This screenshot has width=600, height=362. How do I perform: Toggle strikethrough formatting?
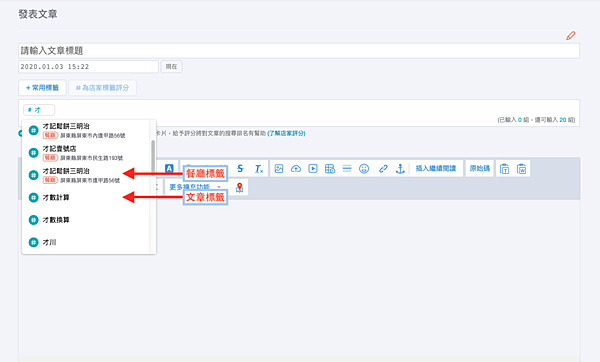240,168
